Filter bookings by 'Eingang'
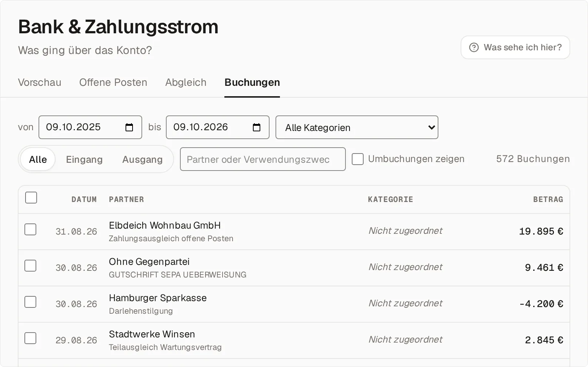The image size is (588, 367). pyautogui.click(x=84, y=159)
